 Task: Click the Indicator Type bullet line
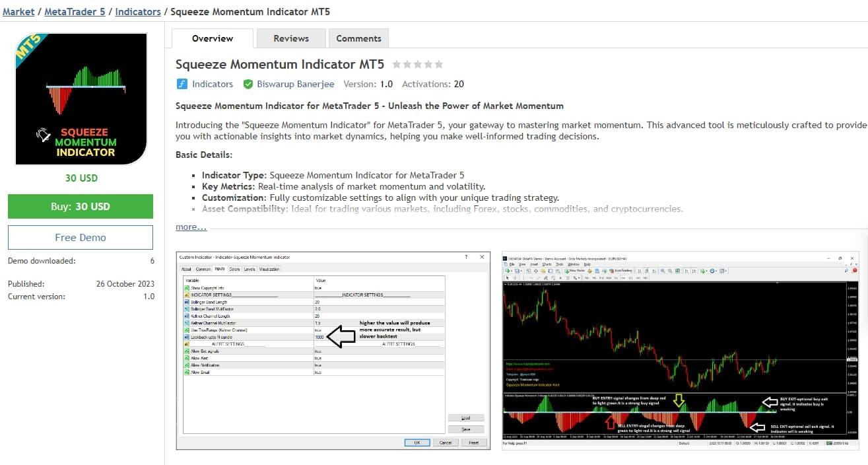[333, 175]
